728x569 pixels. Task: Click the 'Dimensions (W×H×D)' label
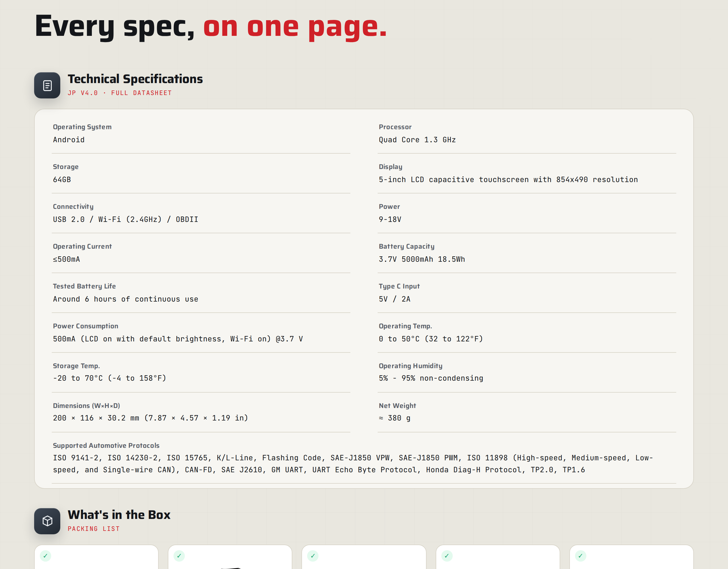pyautogui.click(x=86, y=406)
